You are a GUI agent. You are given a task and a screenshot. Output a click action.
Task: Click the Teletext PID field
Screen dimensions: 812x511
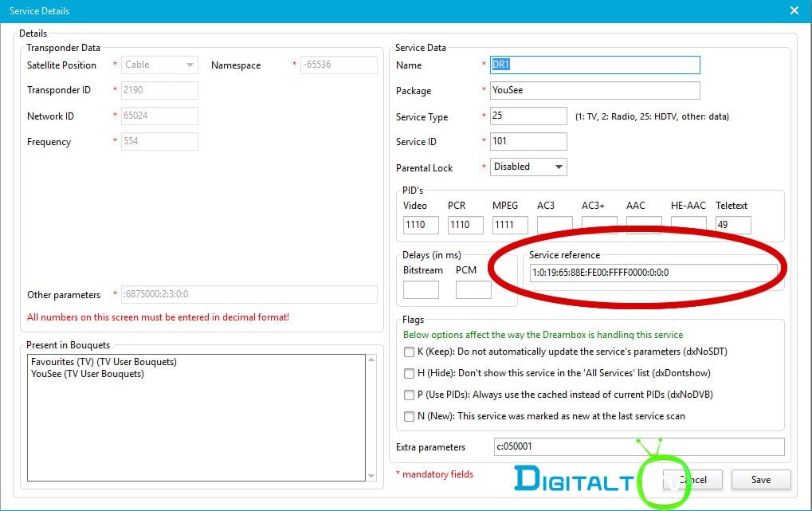pyautogui.click(x=732, y=225)
